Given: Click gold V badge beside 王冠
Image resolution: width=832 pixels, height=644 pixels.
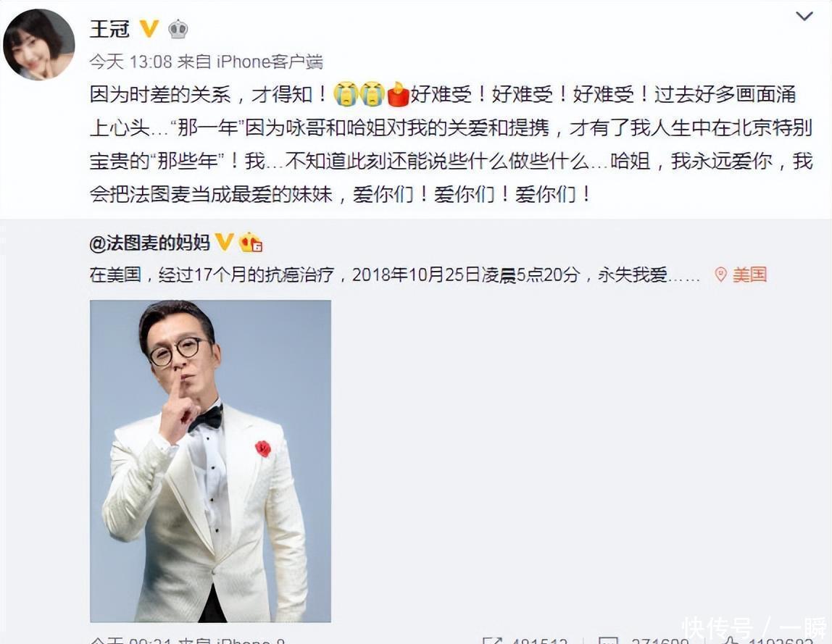Looking at the screenshot, I should tap(149, 29).
